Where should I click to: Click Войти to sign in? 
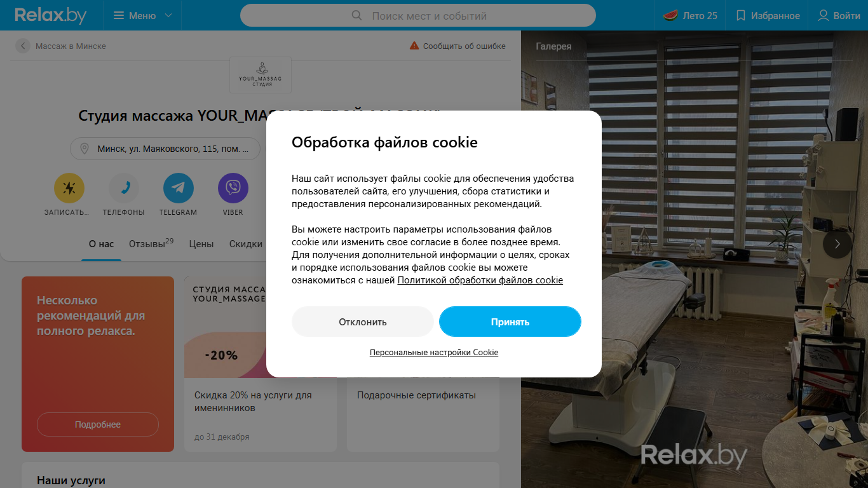click(839, 15)
